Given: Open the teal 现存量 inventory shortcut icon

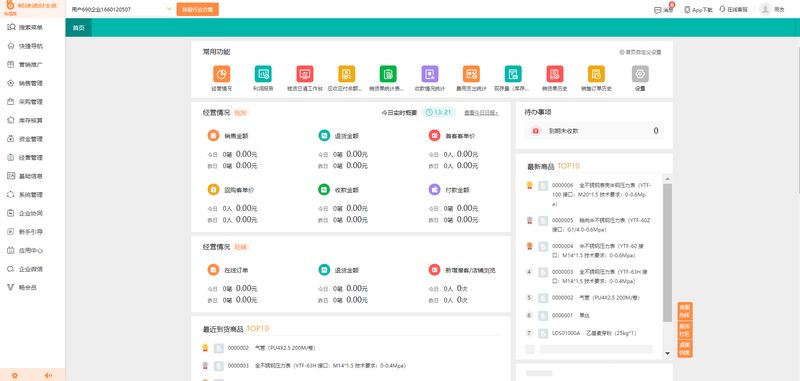Looking at the screenshot, I should [513, 74].
